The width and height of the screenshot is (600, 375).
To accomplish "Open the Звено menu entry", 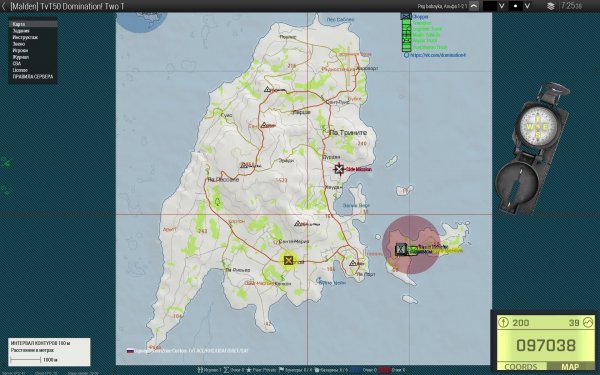I will coord(33,44).
